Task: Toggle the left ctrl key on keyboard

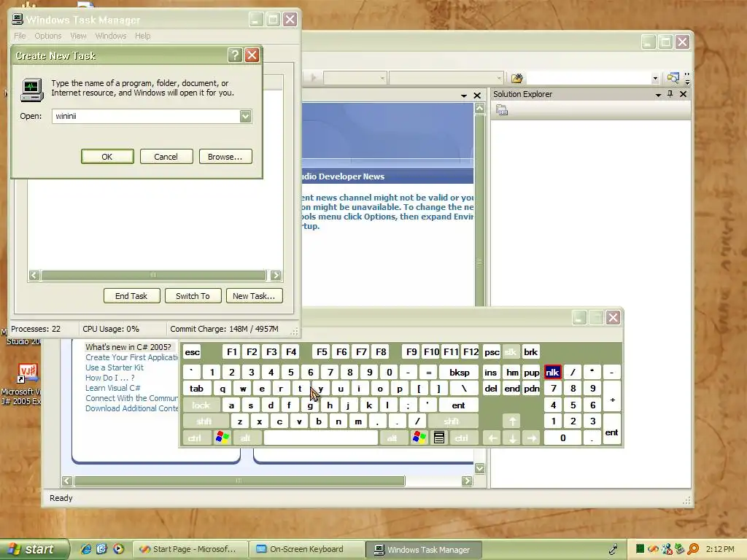Action: [195, 437]
